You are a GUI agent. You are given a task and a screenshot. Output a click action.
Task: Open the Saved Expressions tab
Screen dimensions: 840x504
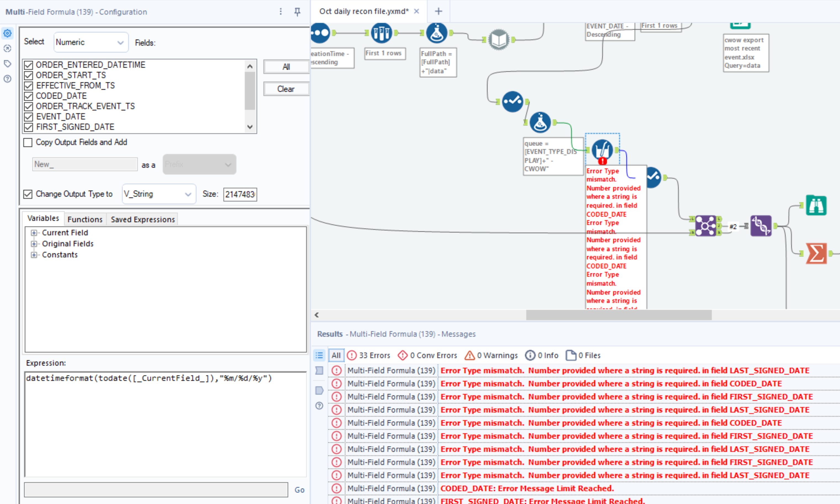[x=143, y=219]
